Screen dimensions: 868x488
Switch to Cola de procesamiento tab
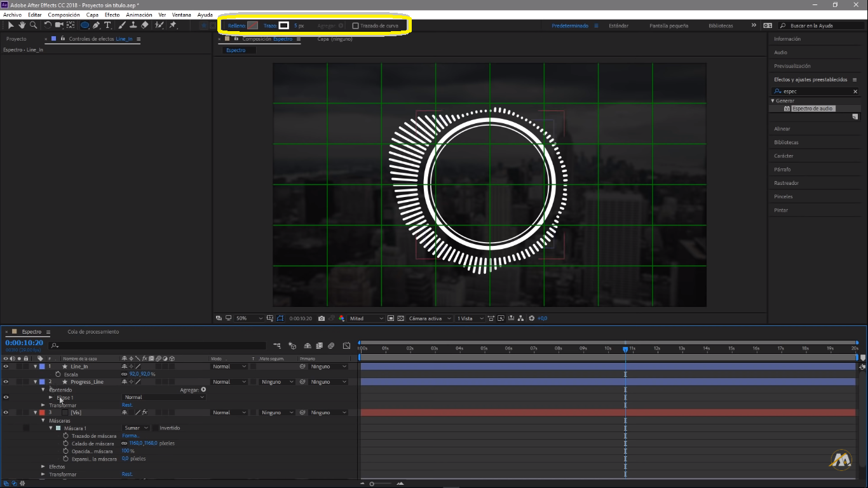[93, 332]
